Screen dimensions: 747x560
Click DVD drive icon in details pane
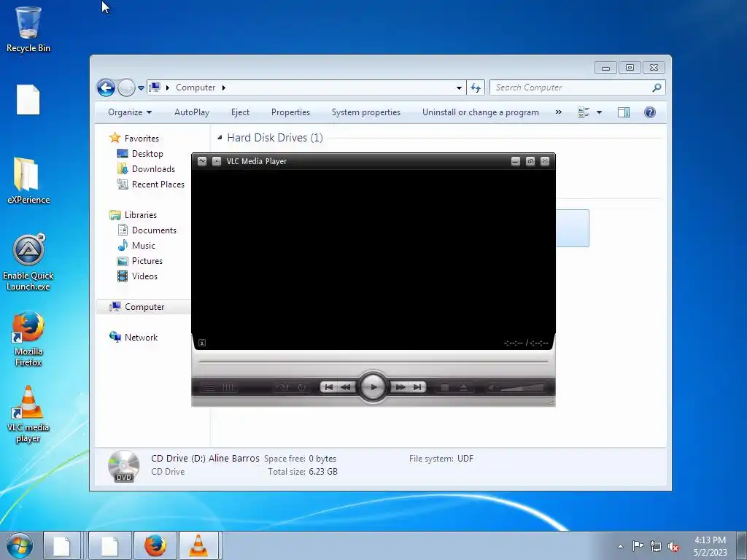click(124, 466)
